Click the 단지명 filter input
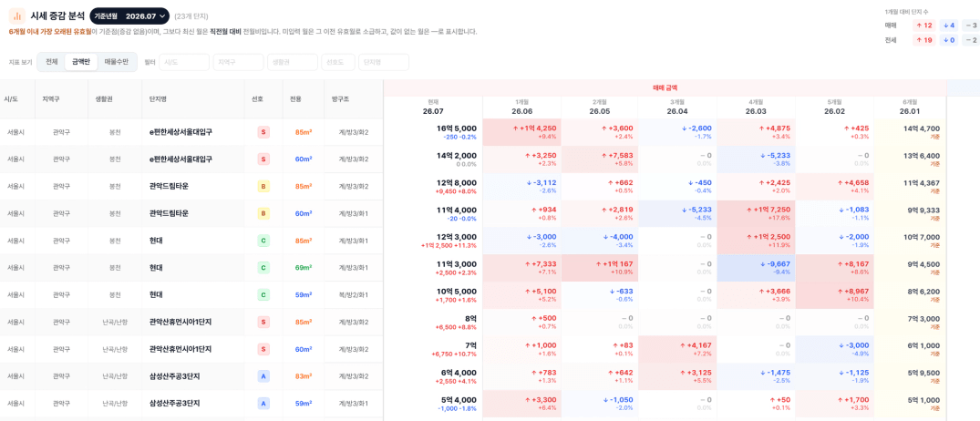Screen dimensions: 980x421 [x=384, y=62]
